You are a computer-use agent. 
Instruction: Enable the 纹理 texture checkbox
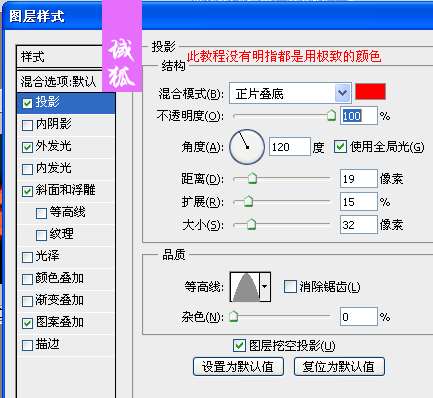coord(41,235)
